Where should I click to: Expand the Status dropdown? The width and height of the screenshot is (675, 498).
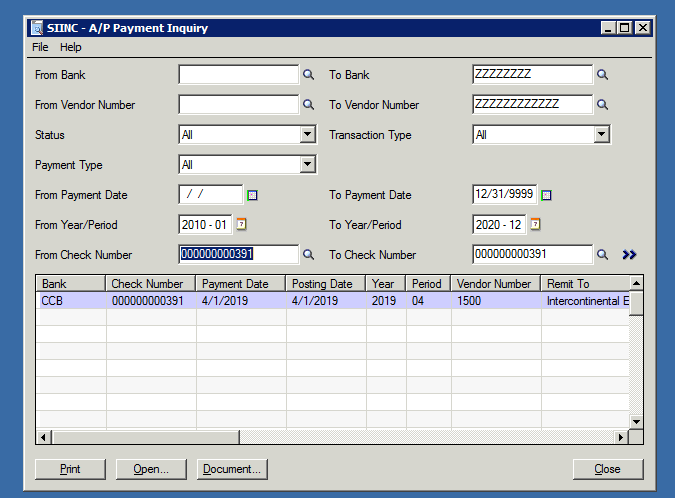[308, 135]
